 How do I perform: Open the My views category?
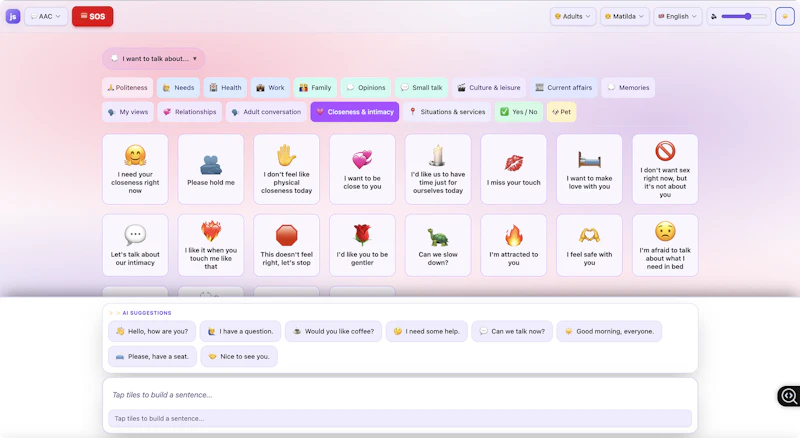[128, 112]
